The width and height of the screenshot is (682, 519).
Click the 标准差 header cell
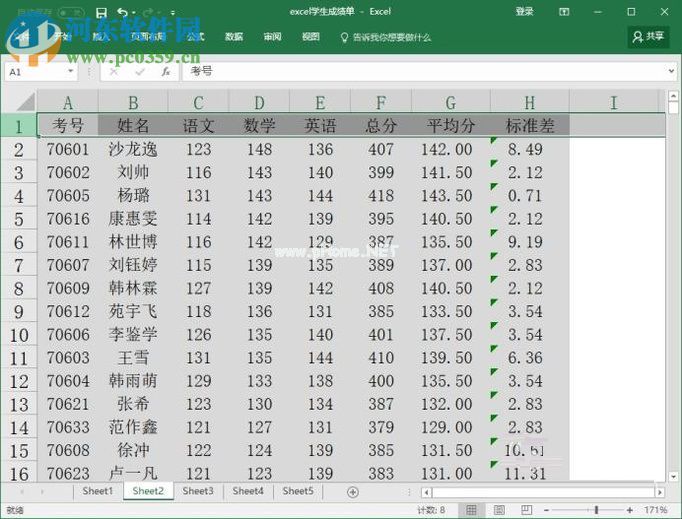click(530, 125)
